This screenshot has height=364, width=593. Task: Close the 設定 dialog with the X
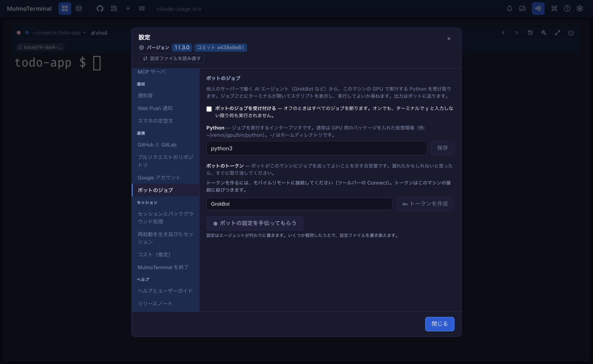[x=449, y=39]
